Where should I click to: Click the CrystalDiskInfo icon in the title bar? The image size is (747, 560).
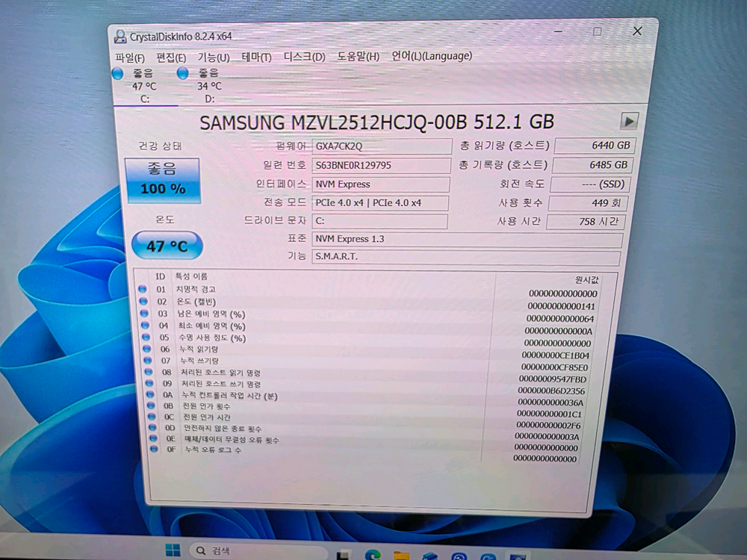(x=120, y=34)
